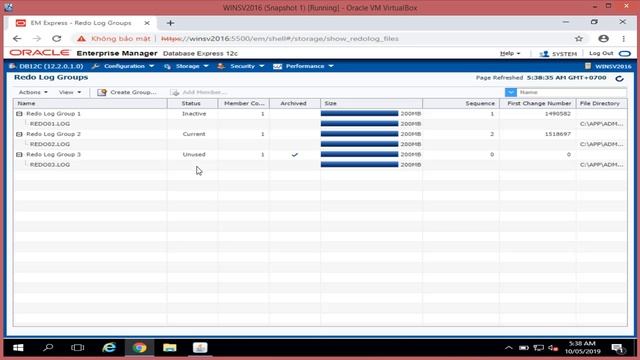640x360 pixels.
Task: Click the network tray icon
Action: (538, 348)
